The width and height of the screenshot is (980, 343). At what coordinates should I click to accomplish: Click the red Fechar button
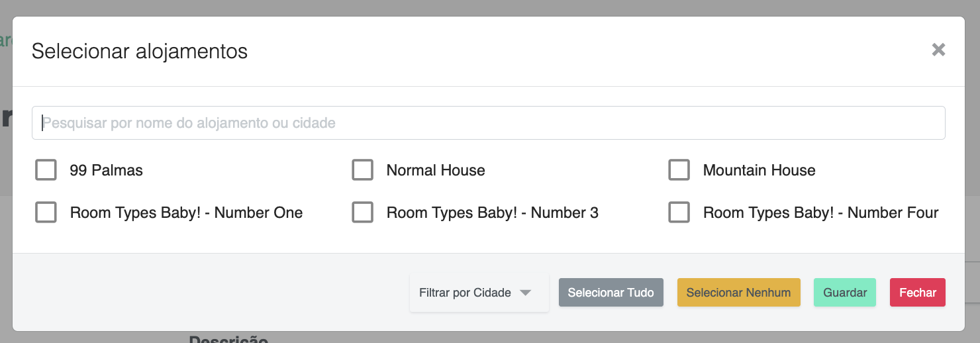pos(917,293)
